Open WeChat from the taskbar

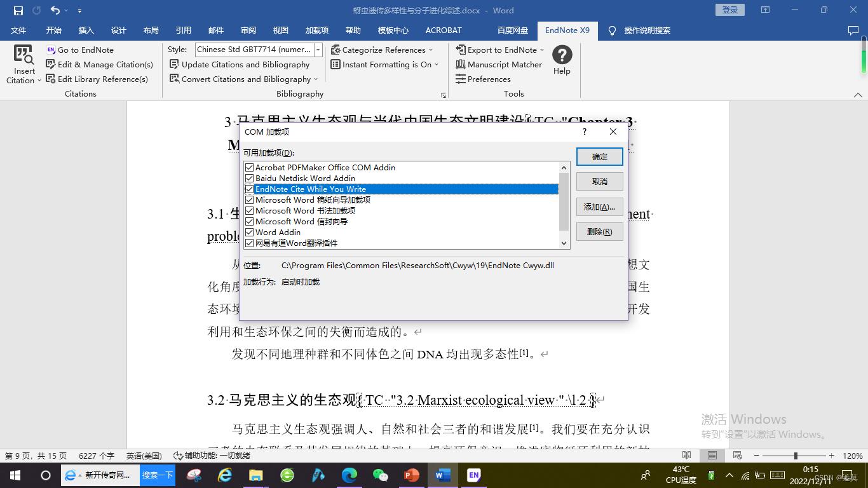click(380, 475)
